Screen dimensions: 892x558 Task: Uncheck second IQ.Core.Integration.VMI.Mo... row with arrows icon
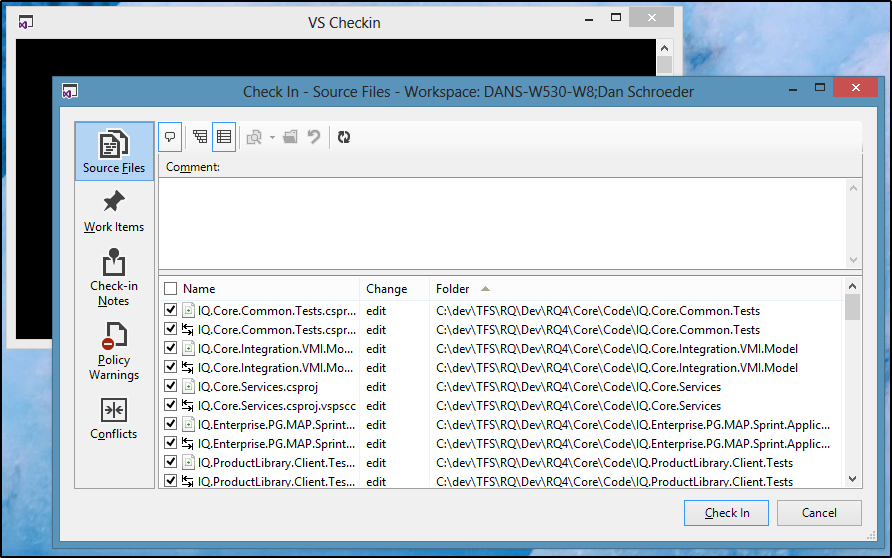tap(171, 367)
